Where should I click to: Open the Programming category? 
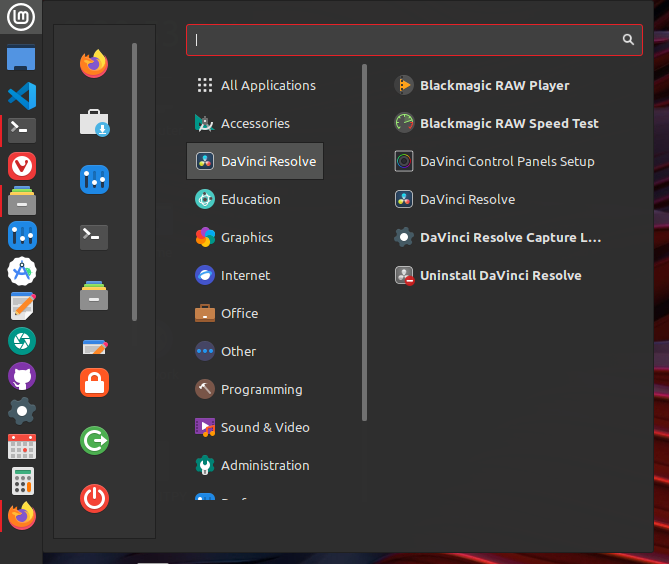pos(255,389)
